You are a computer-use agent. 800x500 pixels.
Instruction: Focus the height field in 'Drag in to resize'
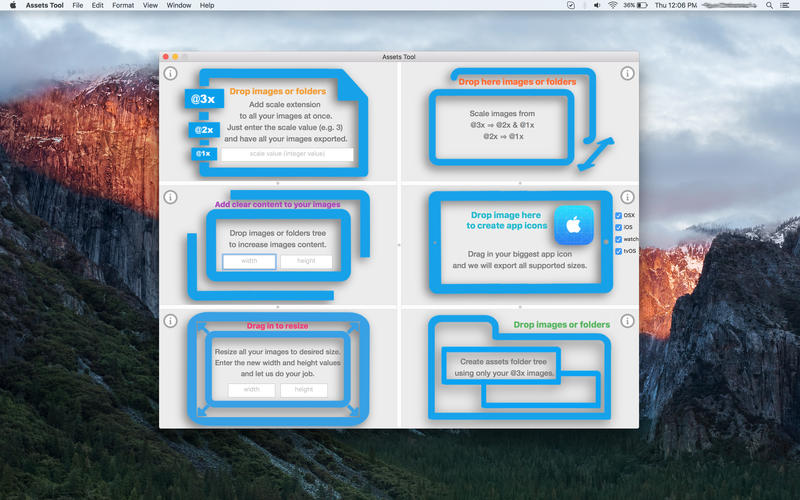pyautogui.click(x=304, y=390)
